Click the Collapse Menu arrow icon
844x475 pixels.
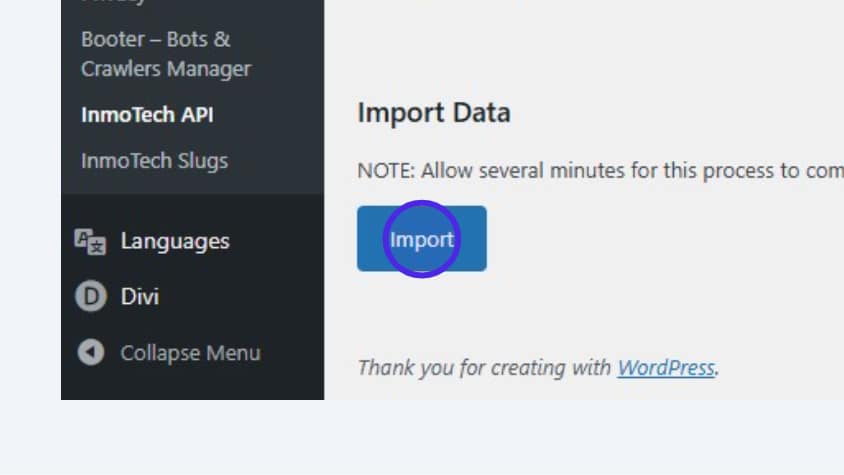coord(90,353)
